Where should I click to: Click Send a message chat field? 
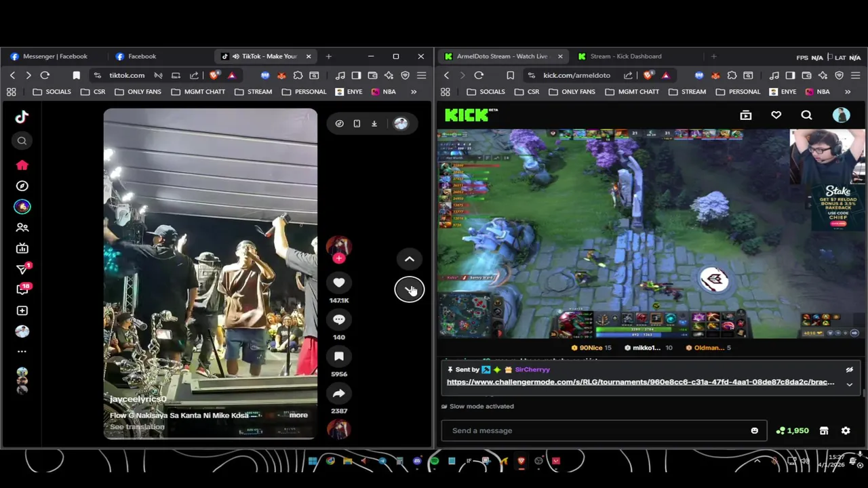tap(604, 430)
